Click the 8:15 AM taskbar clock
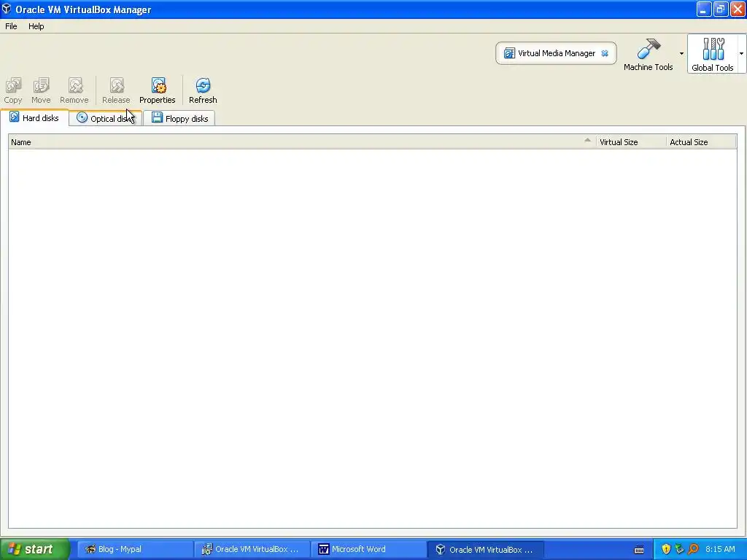The image size is (747, 560). pos(720,549)
